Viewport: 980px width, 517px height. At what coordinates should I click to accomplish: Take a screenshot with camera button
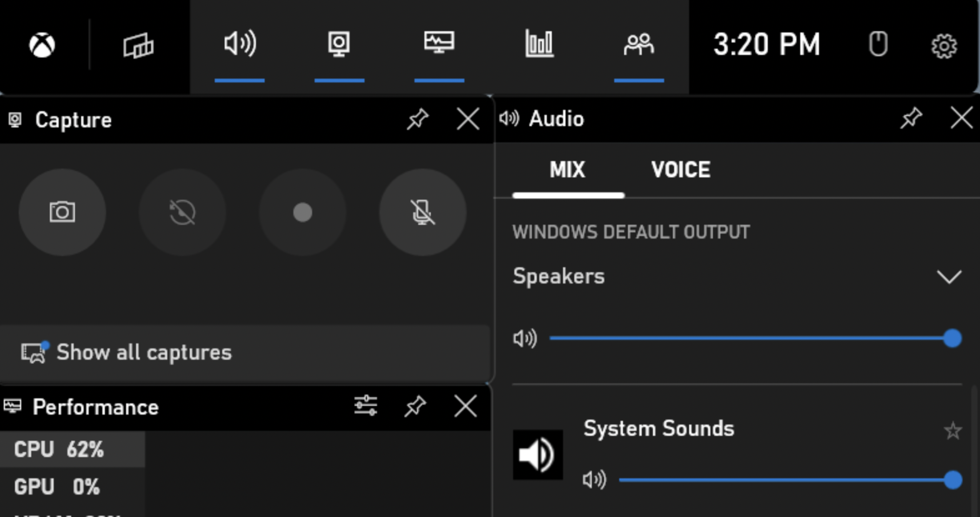click(x=62, y=212)
